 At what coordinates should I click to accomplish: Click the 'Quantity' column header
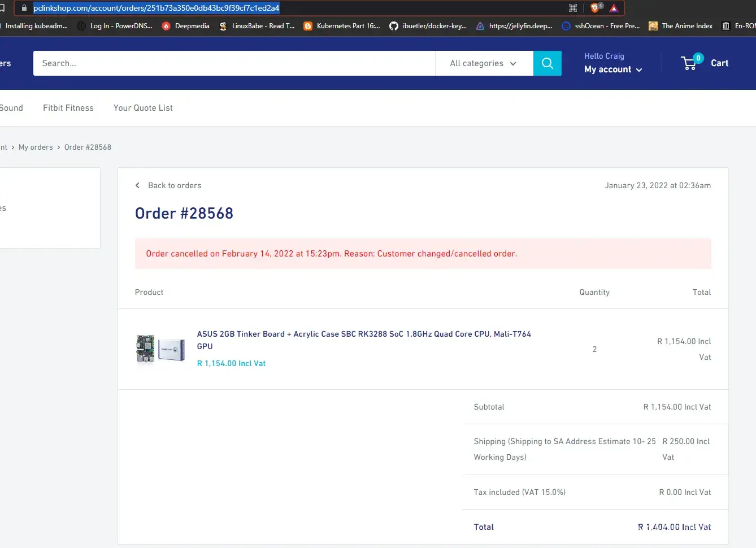(x=594, y=292)
